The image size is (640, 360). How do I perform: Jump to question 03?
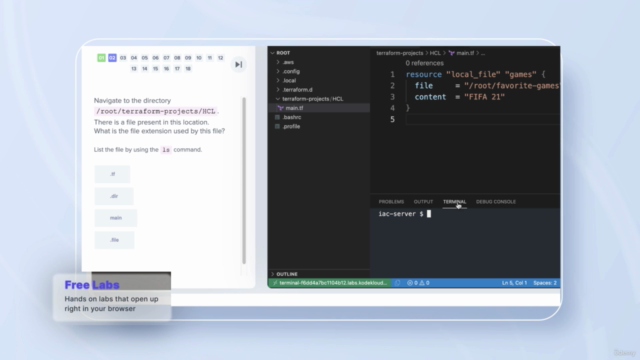coord(123,58)
